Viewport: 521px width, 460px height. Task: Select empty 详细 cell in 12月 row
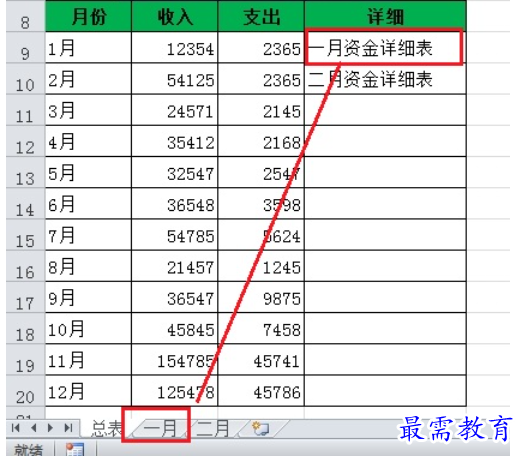coord(385,391)
